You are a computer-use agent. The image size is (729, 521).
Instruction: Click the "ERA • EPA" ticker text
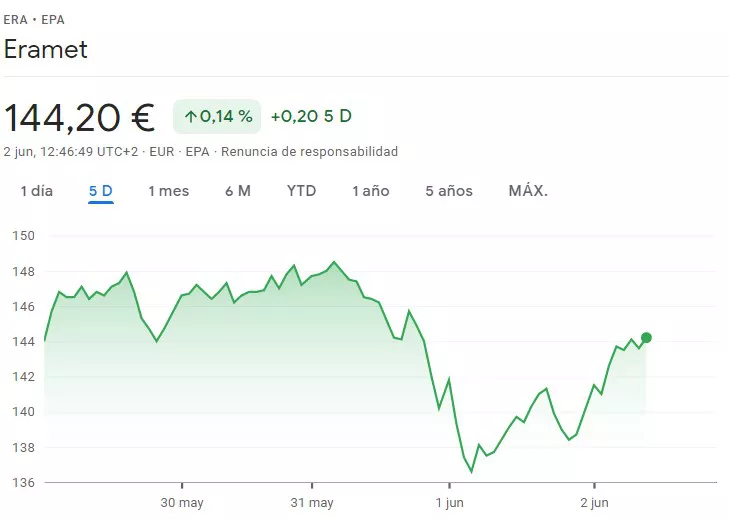(x=35, y=19)
